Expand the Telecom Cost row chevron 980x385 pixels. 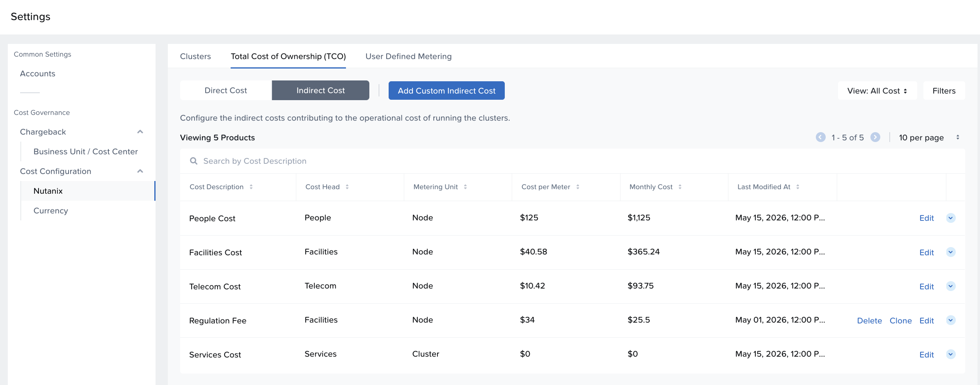coord(951,286)
